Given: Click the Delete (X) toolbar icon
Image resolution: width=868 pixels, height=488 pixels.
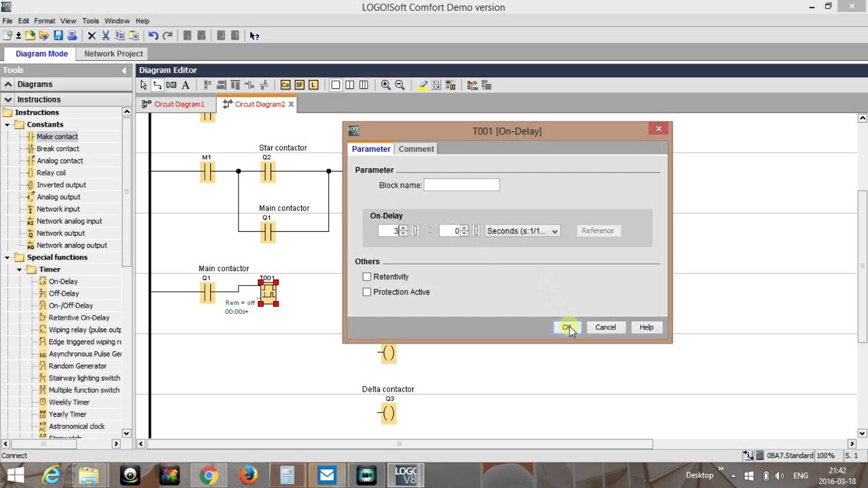Looking at the screenshot, I should click(92, 35).
